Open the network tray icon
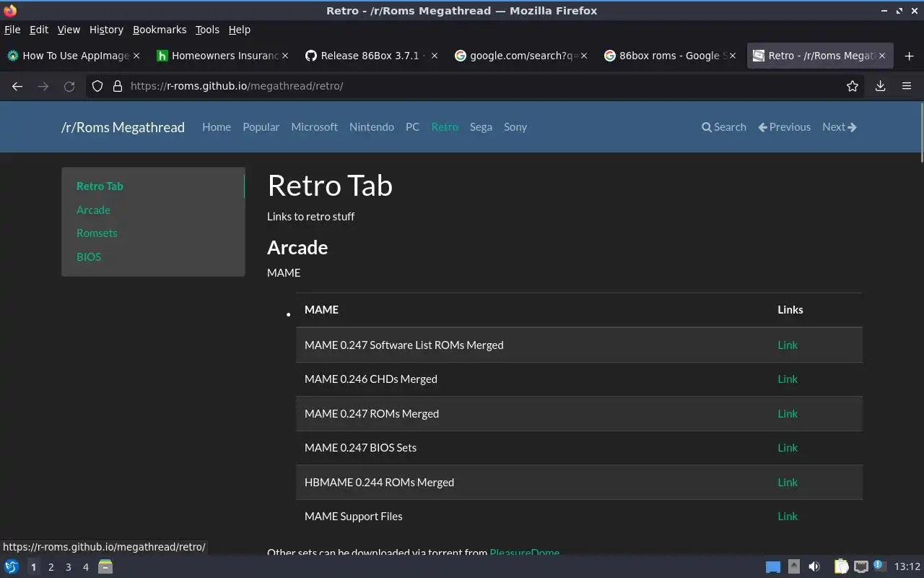Image resolution: width=924 pixels, height=578 pixels. tap(860, 566)
